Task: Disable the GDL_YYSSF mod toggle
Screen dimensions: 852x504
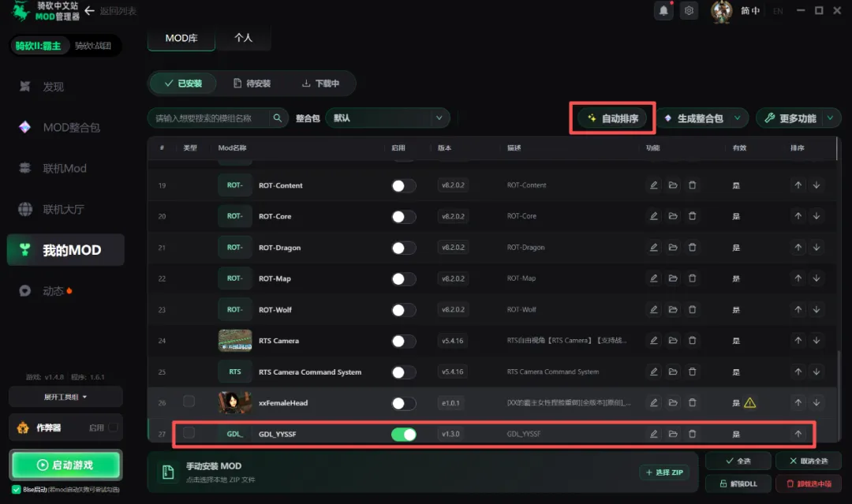Action: [404, 435]
